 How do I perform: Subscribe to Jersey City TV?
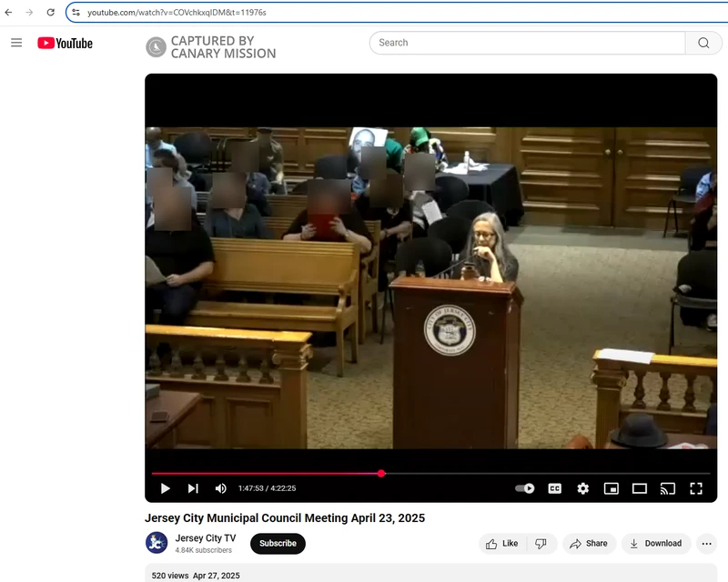point(278,544)
